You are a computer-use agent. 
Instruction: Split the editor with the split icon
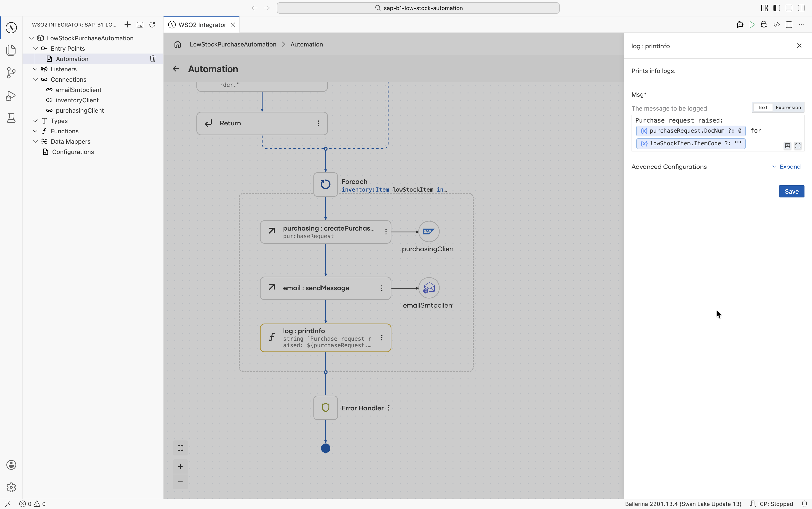tap(789, 25)
